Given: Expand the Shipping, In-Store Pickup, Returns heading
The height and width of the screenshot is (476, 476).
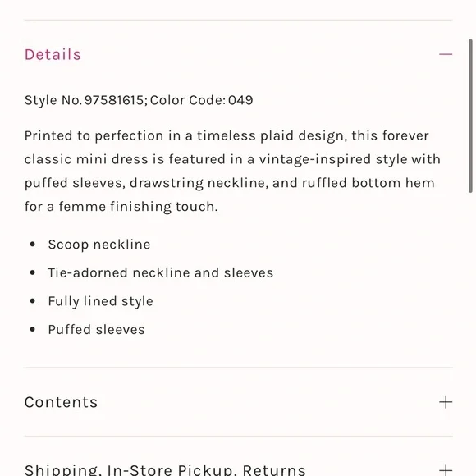Looking at the screenshot, I should [x=165, y=470].
